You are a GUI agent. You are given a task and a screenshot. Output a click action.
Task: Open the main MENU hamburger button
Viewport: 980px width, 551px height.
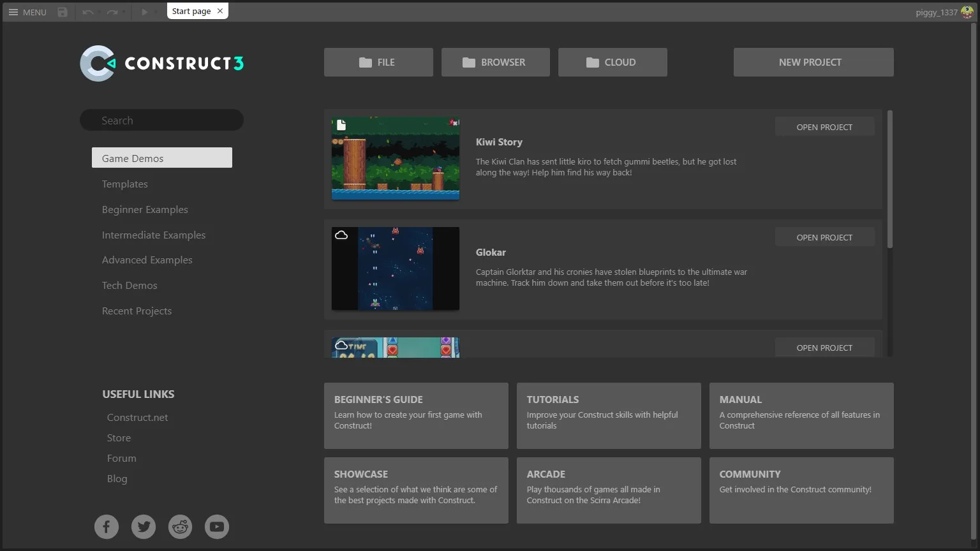27,12
